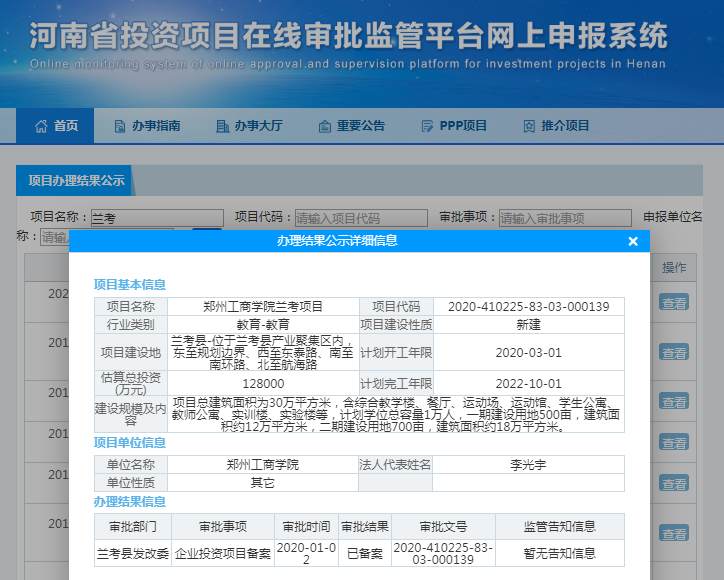Close the 办理结果公示详细信息 dialog

tap(632, 241)
